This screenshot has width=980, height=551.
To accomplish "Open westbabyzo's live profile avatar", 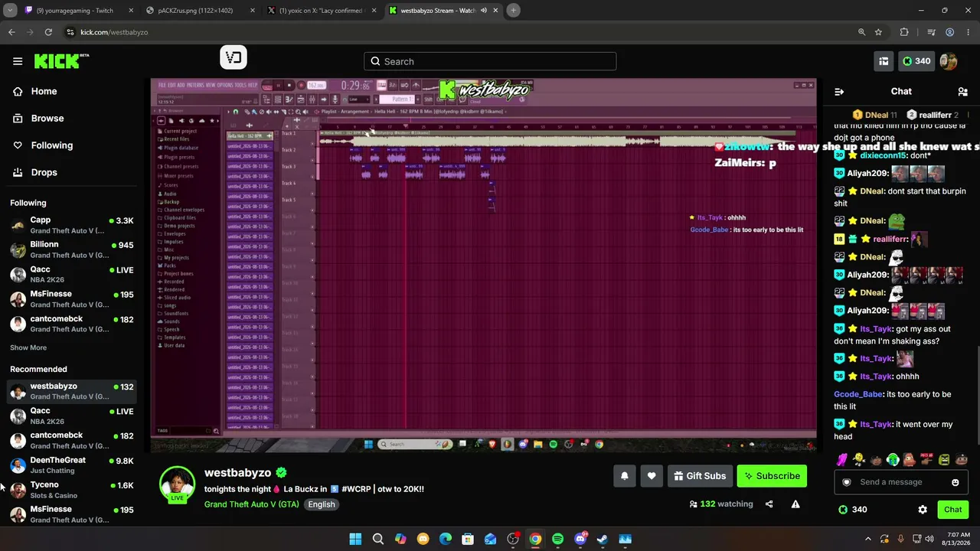I will [177, 484].
